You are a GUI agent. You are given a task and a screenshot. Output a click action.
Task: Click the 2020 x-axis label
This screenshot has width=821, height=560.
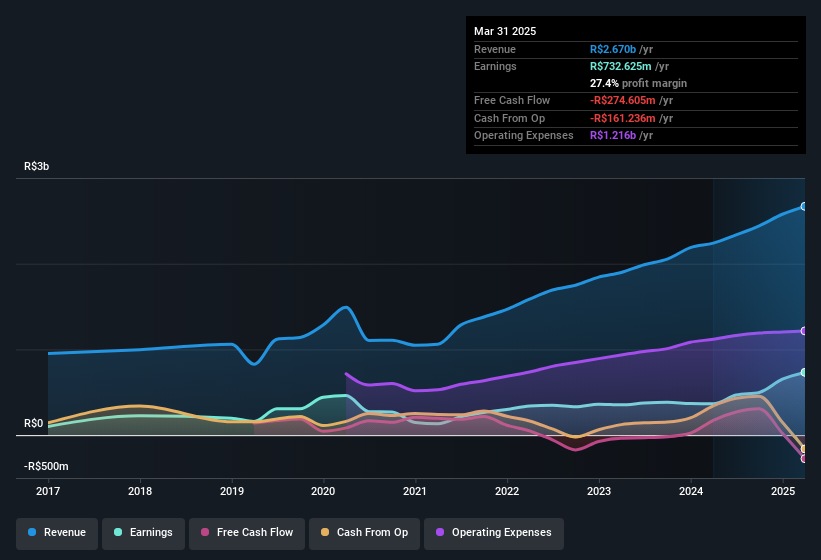323,491
